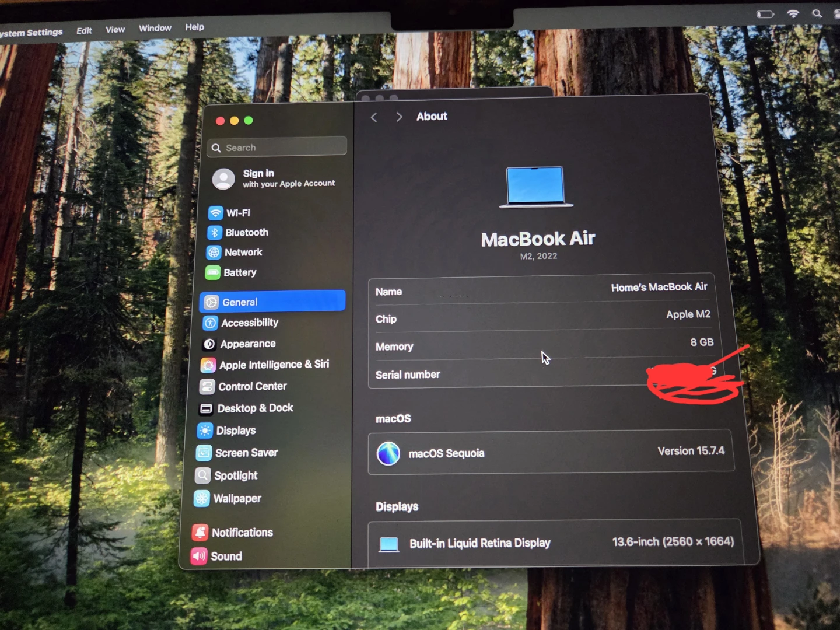The image size is (840, 630).
Task: Go forward with the right chevron
Action: [399, 117]
